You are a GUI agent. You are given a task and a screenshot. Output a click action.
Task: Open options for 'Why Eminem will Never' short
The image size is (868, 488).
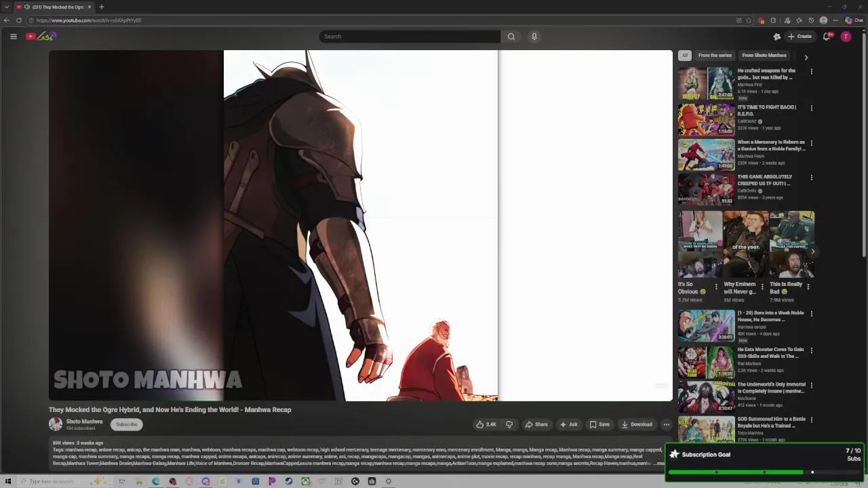tap(762, 287)
